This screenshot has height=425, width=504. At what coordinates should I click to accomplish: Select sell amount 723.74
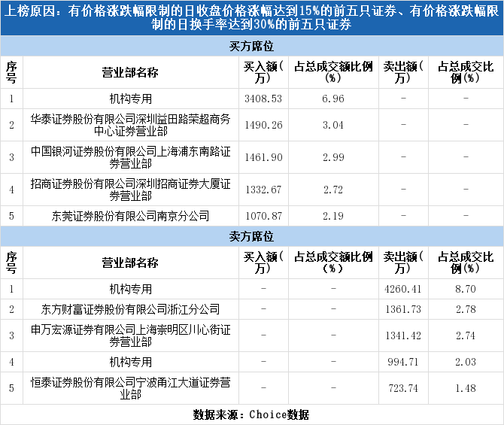(403, 388)
